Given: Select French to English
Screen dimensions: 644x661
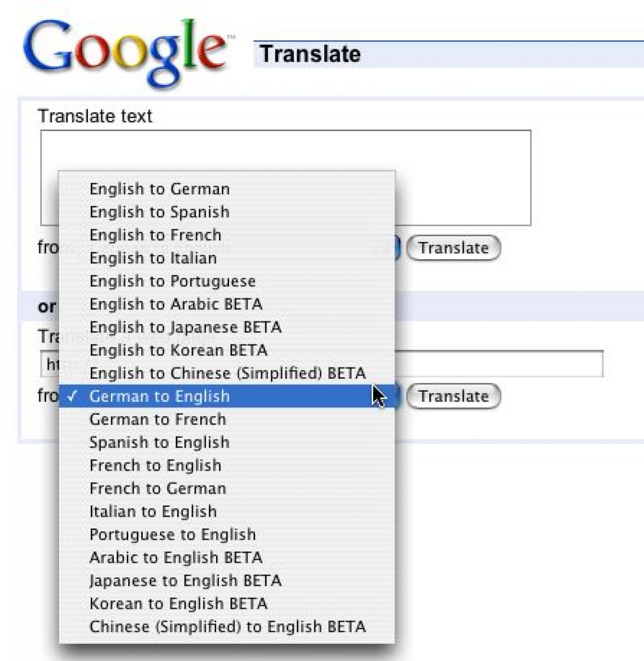Looking at the screenshot, I should coord(155,466).
